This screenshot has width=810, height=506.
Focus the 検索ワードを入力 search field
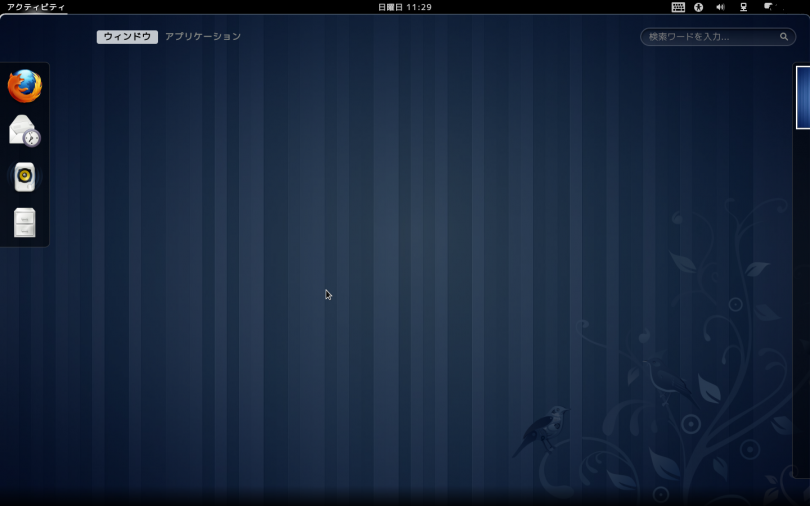710,37
